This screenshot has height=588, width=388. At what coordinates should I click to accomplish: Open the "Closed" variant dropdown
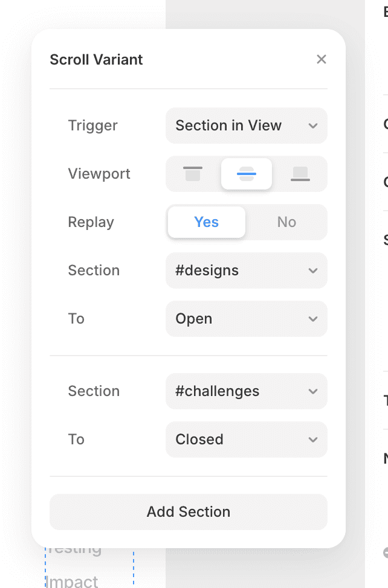tap(246, 439)
